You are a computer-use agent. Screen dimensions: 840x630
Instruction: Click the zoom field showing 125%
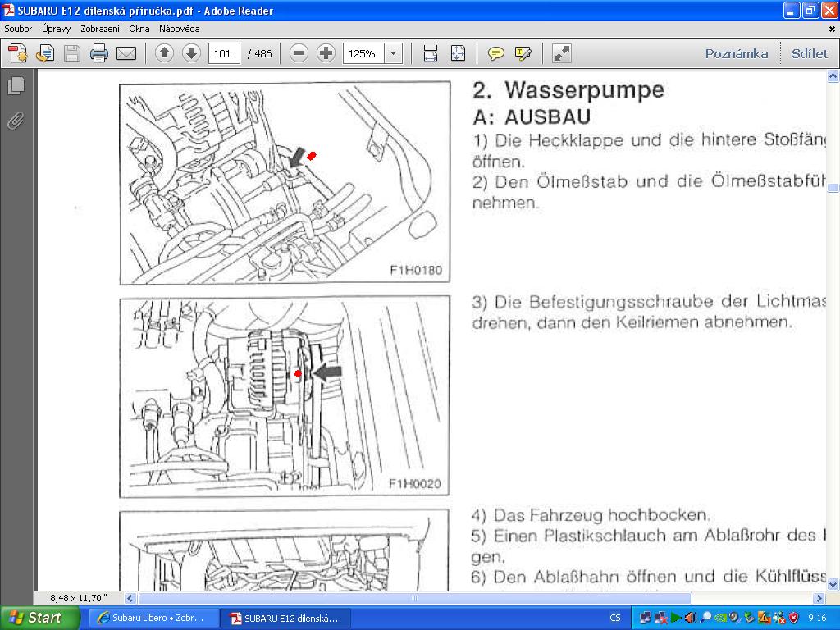363,53
